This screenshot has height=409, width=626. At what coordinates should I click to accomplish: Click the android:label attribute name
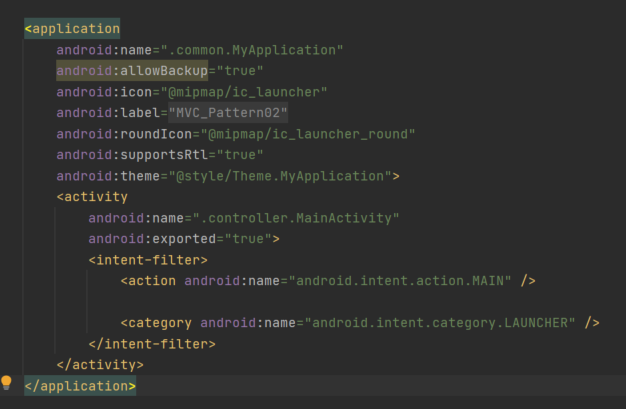click(x=108, y=113)
